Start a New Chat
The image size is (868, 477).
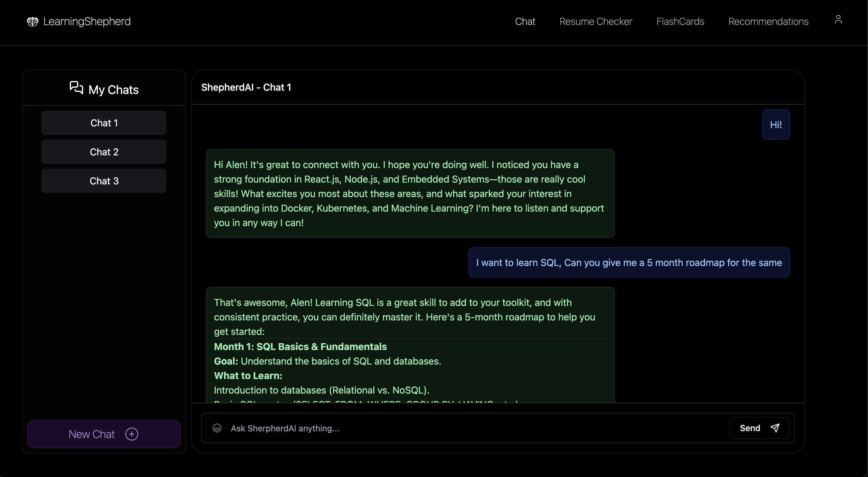[92, 434]
